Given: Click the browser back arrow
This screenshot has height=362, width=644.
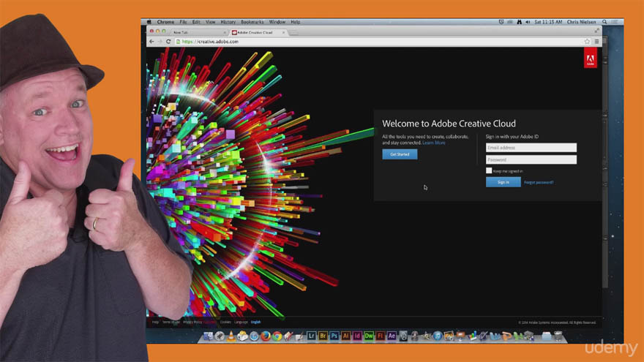Looking at the screenshot, I should (x=151, y=42).
